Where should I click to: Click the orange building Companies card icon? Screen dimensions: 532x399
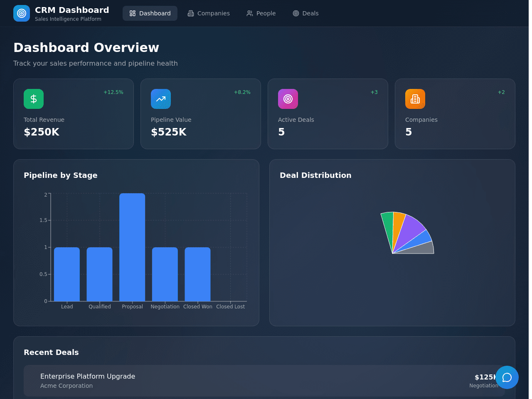(415, 99)
